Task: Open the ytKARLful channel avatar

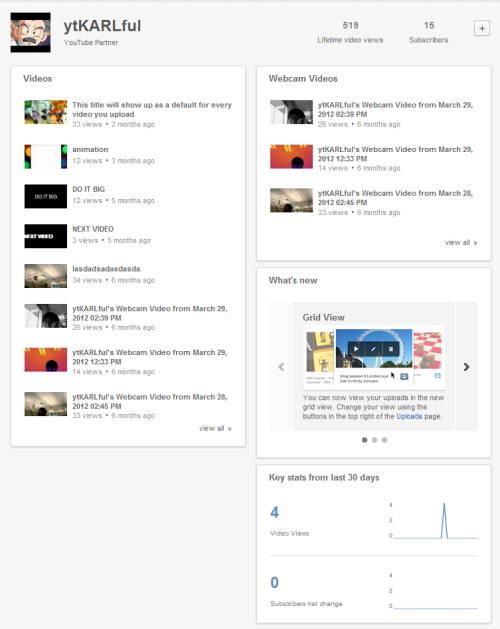Action: [30, 32]
